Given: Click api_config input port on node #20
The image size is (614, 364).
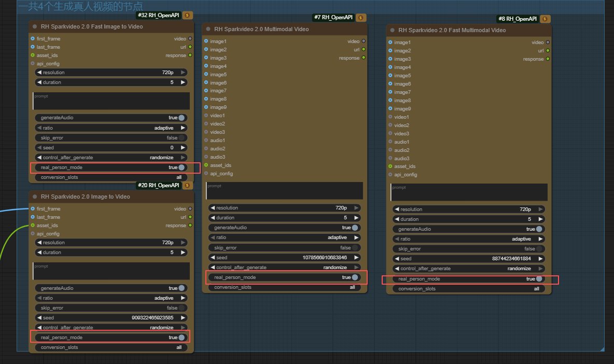Looking at the screenshot, I should point(33,234).
